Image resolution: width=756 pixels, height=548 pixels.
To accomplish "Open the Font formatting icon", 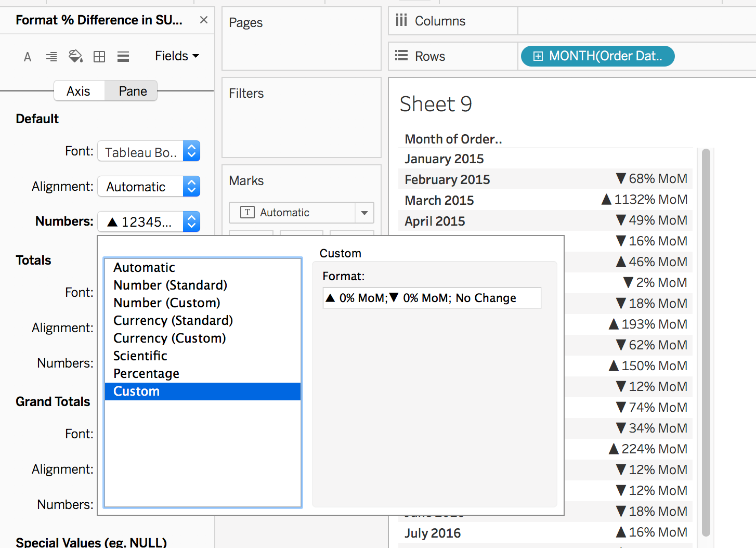I will click(28, 57).
